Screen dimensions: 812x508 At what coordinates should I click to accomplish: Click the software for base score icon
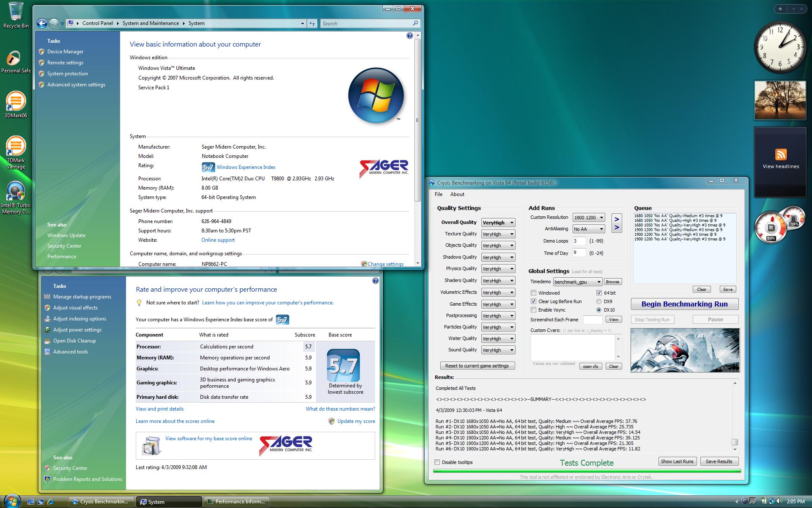(151, 446)
